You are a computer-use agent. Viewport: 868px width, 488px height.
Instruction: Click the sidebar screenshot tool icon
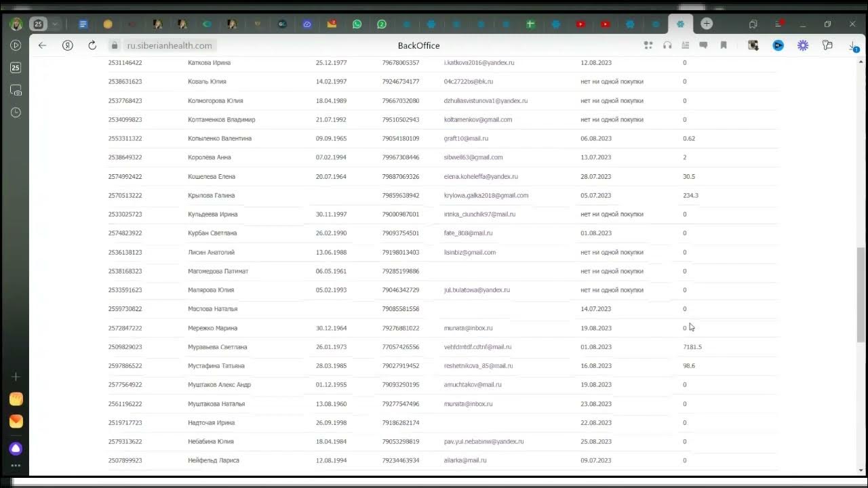(x=16, y=90)
